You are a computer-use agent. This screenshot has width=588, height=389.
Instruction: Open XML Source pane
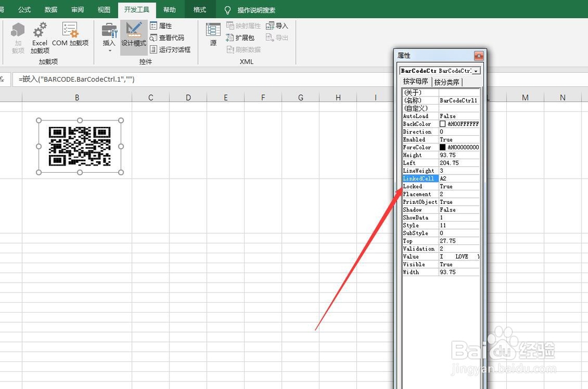coord(213,35)
